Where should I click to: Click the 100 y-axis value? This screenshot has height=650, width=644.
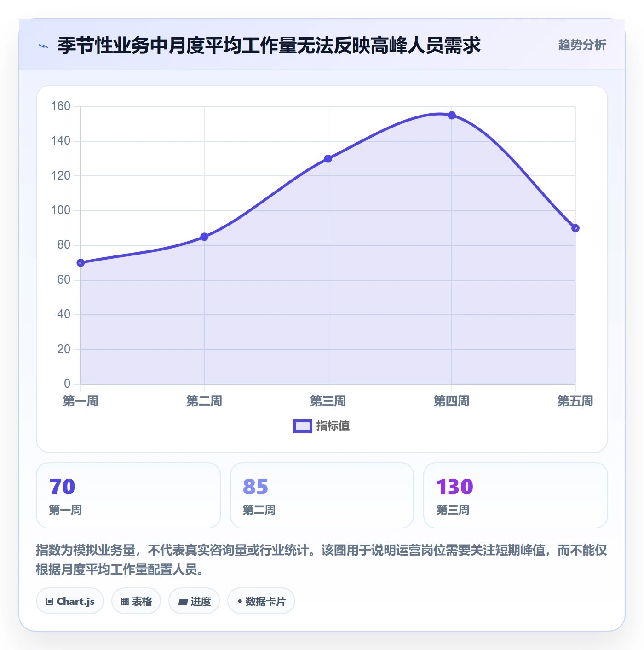(x=61, y=210)
